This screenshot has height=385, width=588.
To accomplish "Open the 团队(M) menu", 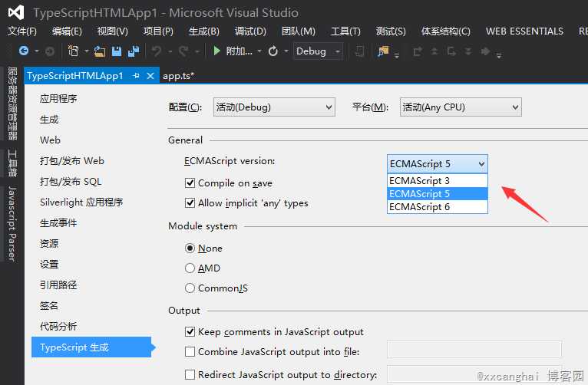I will [299, 31].
